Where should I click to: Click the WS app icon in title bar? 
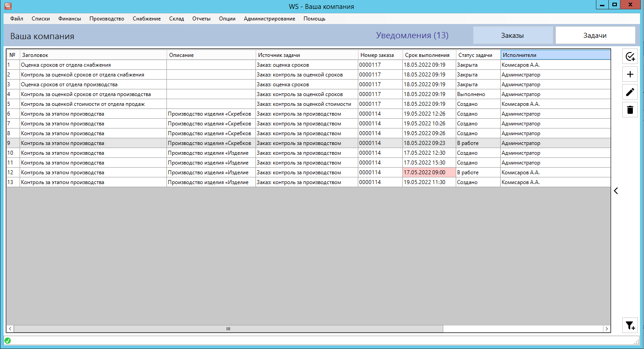[8, 6]
